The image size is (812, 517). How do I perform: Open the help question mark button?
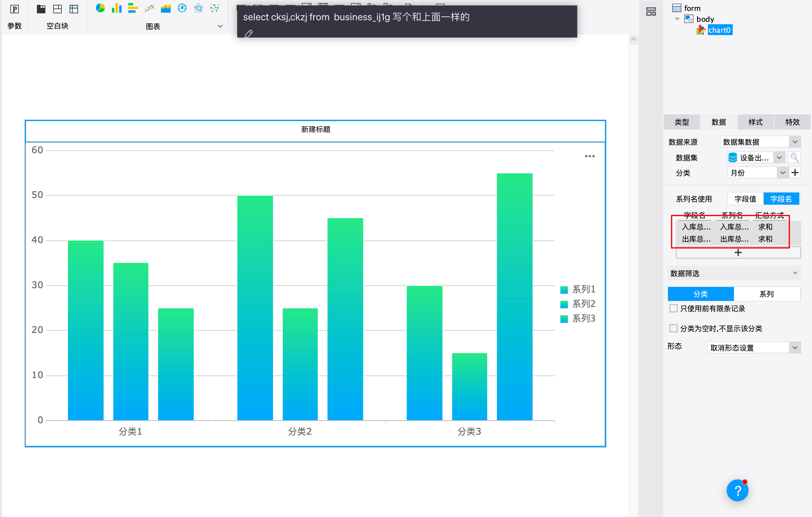(x=738, y=491)
